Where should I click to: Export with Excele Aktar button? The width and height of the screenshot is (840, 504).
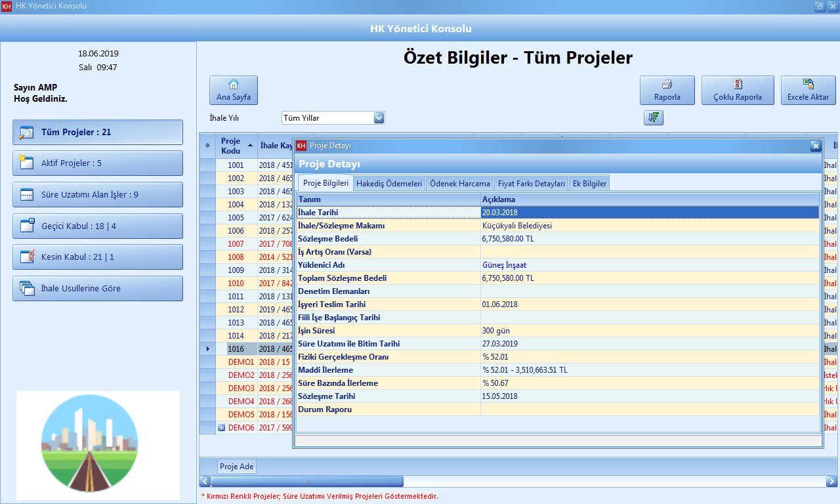point(807,90)
